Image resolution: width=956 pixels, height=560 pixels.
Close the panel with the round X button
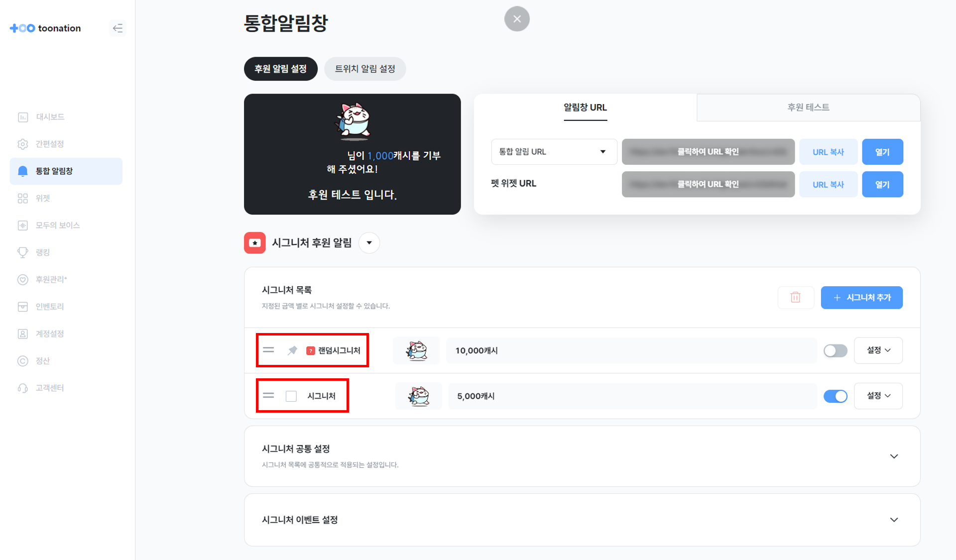click(517, 19)
